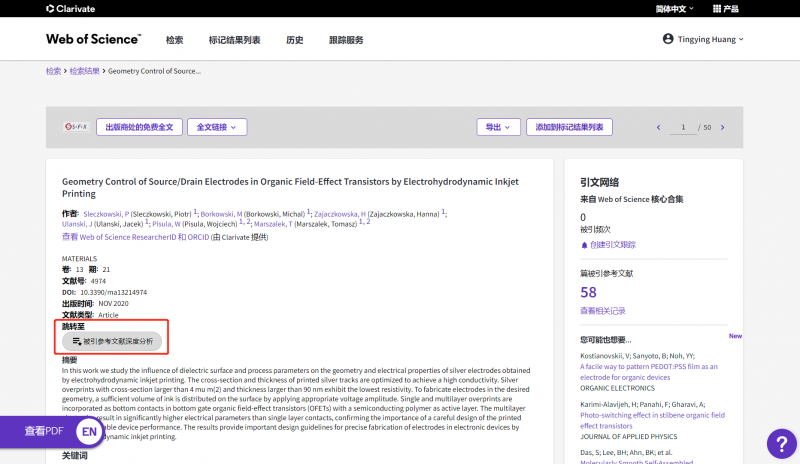Click 被引参考文献深度分析 button
Viewport: 800px width, 464px height.
(x=112, y=341)
